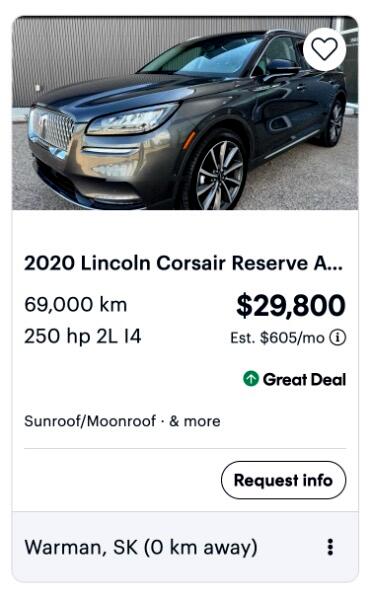
Task: Open the Lincoln Corsair photo
Action: 185,113
